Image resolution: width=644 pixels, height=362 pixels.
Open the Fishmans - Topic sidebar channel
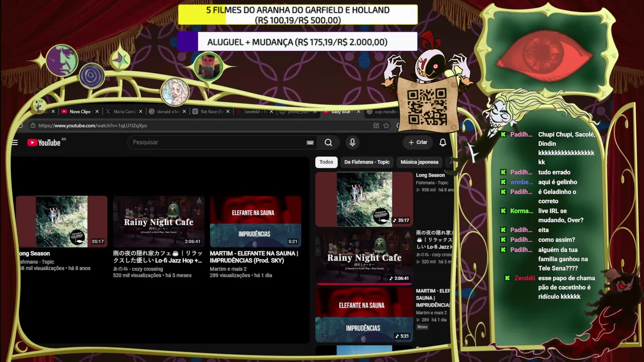pyautogui.click(x=432, y=183)
